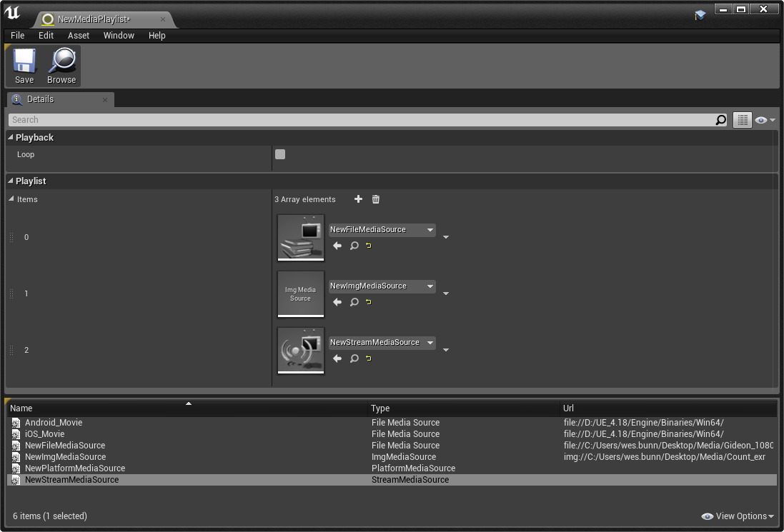Use selected asset arrow for NewStreamMediaSource
This screenshot has width=784, height=532.
coord(337,358)
